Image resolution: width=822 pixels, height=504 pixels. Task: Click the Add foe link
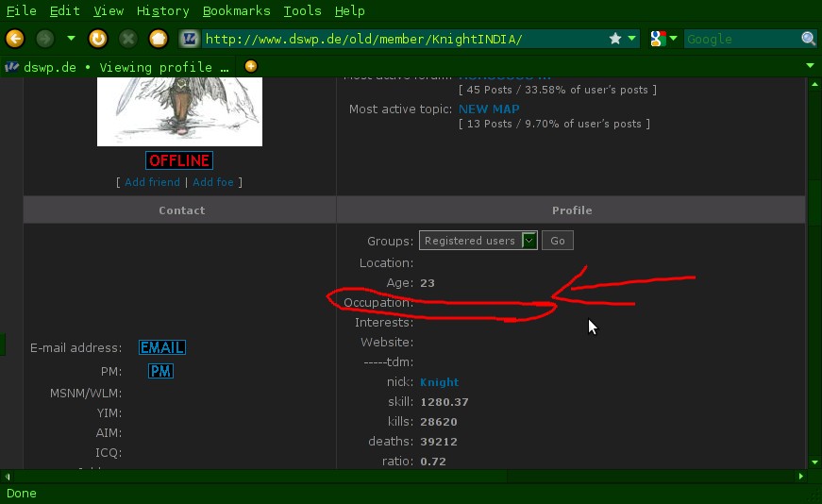(x=212, y=182)
